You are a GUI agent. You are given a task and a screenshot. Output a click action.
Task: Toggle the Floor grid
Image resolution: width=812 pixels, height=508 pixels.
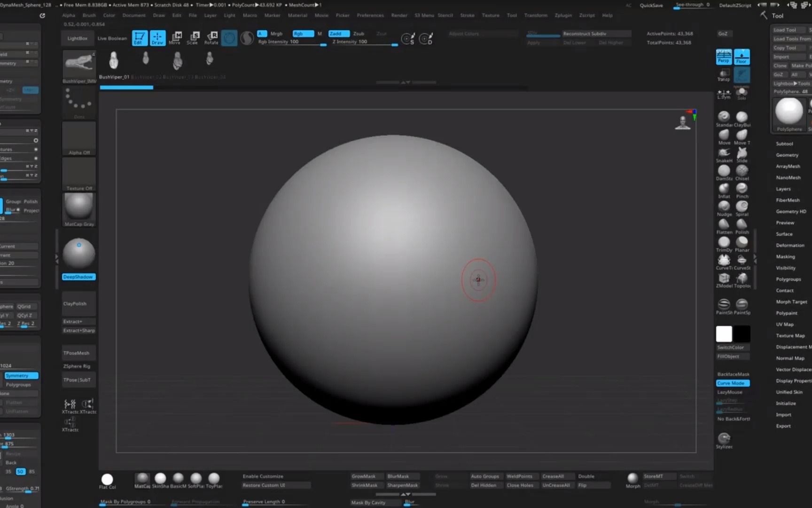742,57
